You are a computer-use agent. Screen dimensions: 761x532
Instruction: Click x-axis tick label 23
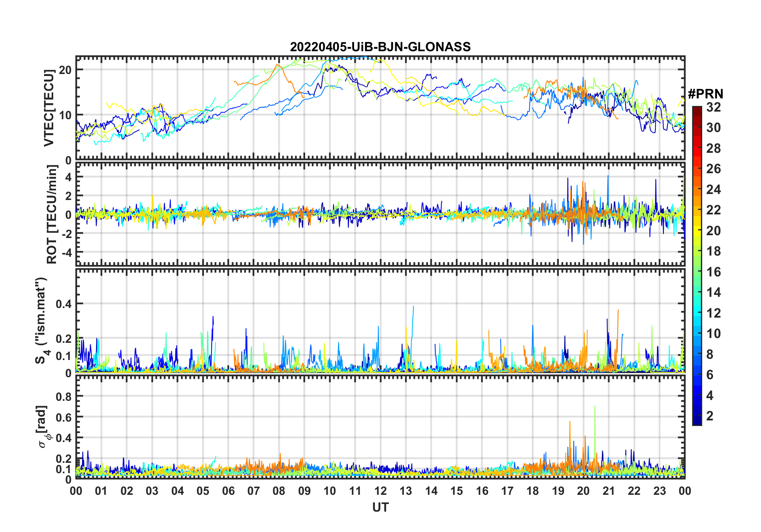659,491
